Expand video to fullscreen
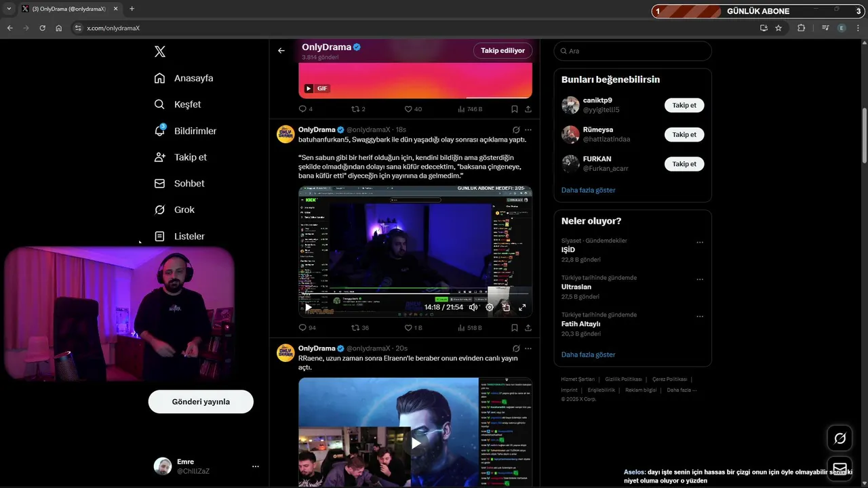This screenshot has width=868, height=488. pos(522,307)
